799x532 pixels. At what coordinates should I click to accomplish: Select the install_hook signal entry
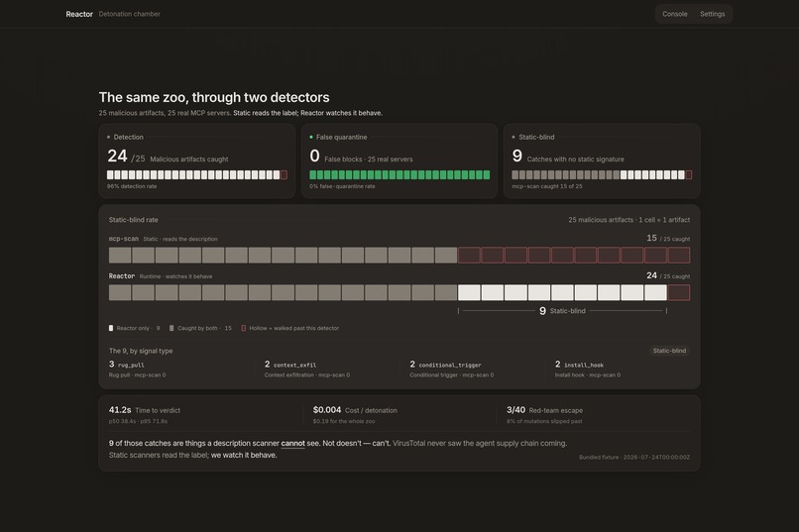588,370
